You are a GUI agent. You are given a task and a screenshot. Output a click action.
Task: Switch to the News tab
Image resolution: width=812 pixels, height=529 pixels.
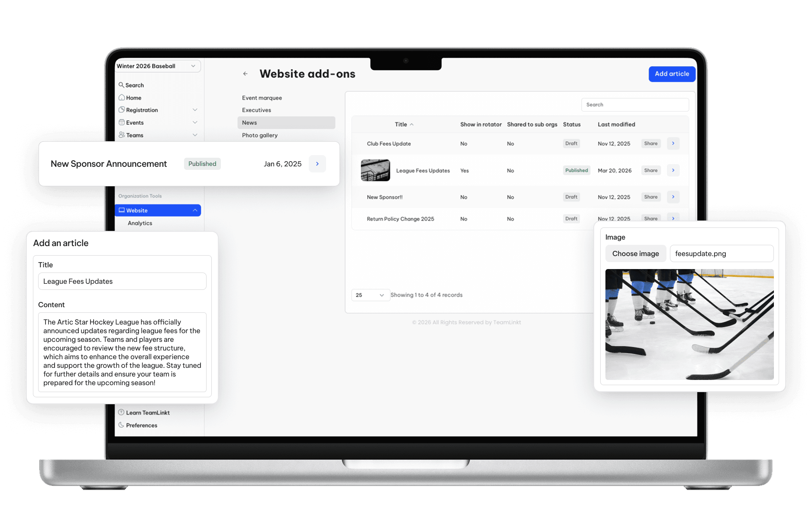tap(249, 123)
